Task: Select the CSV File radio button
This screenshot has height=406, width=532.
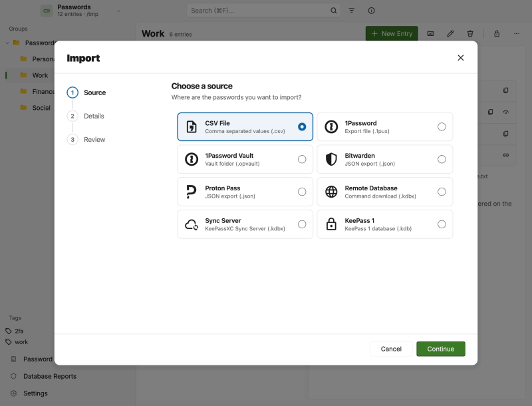Action: [x=302, y=126]
